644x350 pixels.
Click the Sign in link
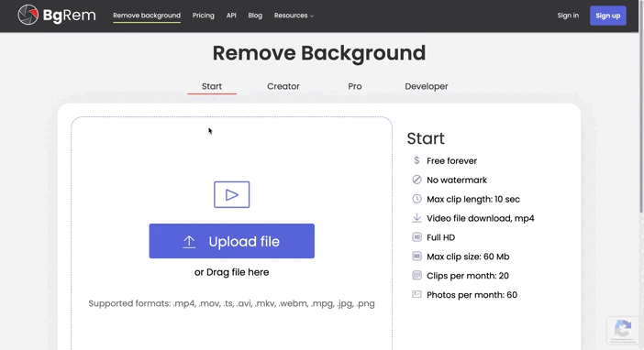pyautogui.click(x=568, y=16)
